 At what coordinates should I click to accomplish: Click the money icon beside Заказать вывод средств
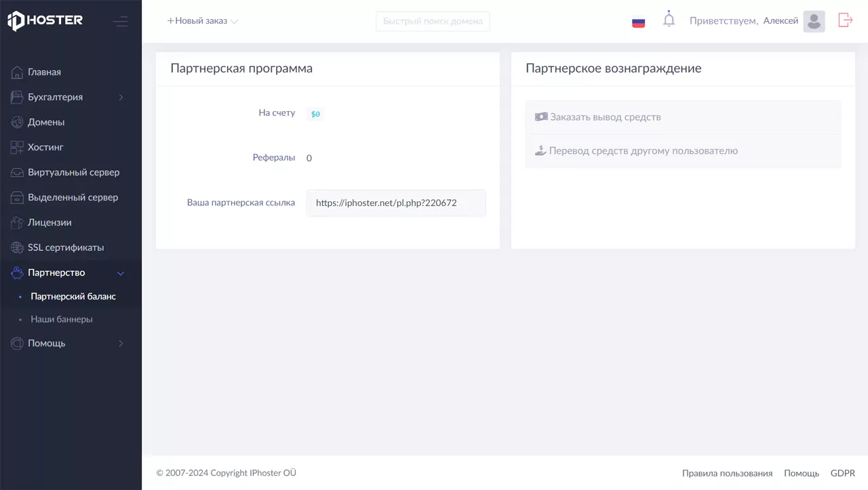(x=541, y=117)
